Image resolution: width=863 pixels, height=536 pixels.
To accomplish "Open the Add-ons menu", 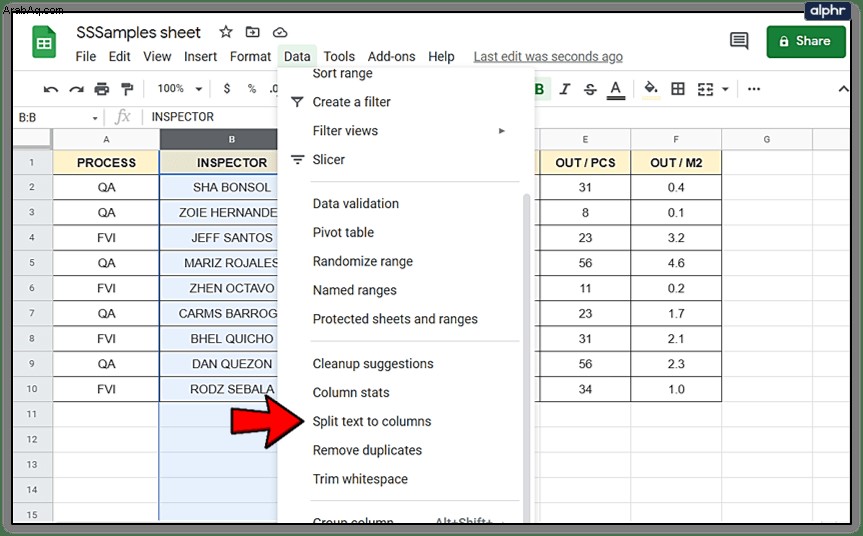I will pyautogui.click(x=391, y=57).
